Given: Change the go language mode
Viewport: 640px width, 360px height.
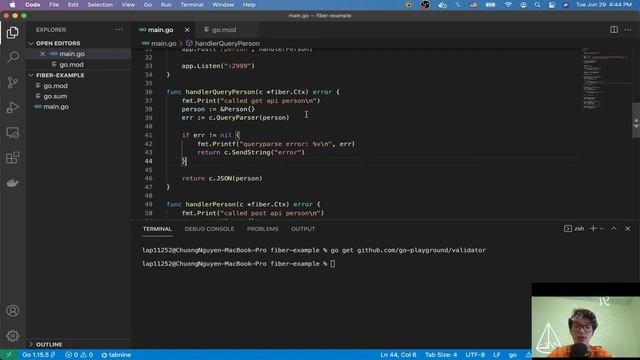Looking at the screenshot, I should (513, 355).
